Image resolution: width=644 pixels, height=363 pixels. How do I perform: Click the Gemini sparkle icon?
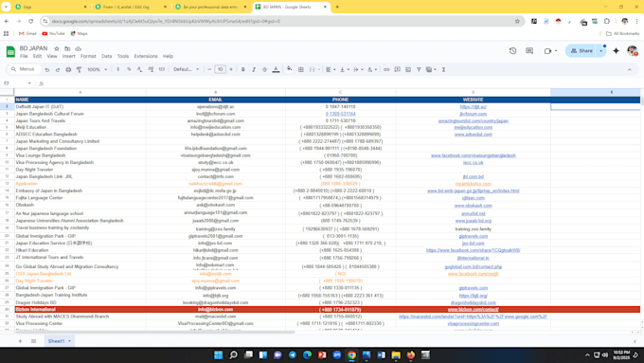click(x=616, y=50)
